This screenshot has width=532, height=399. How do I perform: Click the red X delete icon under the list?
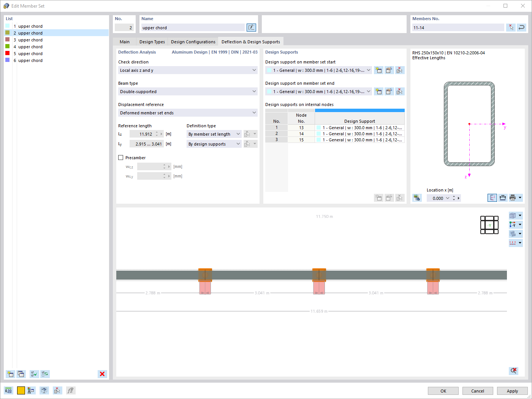102,374
